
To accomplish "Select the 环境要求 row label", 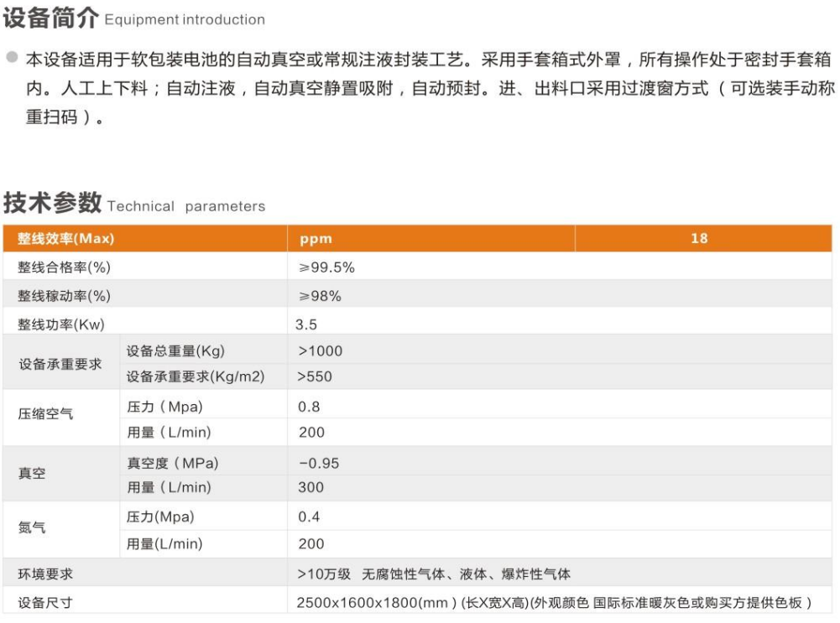I will (x=45, y=574).
